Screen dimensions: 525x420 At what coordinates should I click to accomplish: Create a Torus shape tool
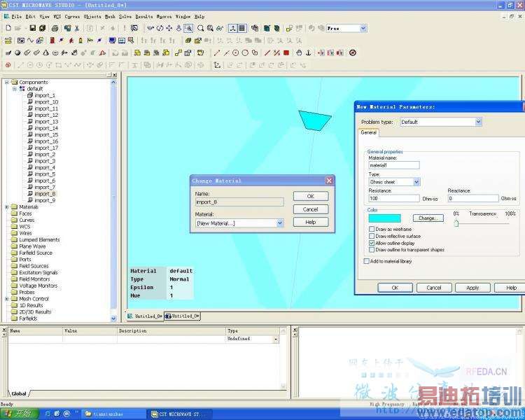tap(55, 52)
